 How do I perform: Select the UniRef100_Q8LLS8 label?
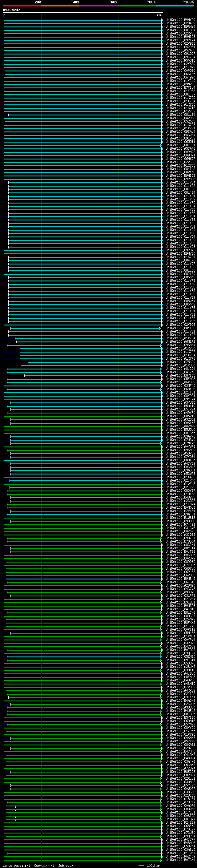(x=180, y=270)
